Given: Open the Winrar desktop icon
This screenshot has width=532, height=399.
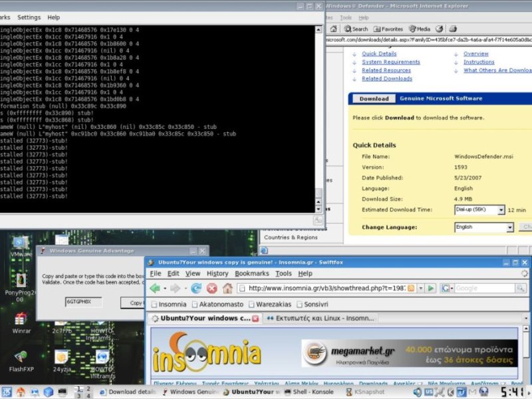Looking at the screenshot, I should tap(21, 323).
